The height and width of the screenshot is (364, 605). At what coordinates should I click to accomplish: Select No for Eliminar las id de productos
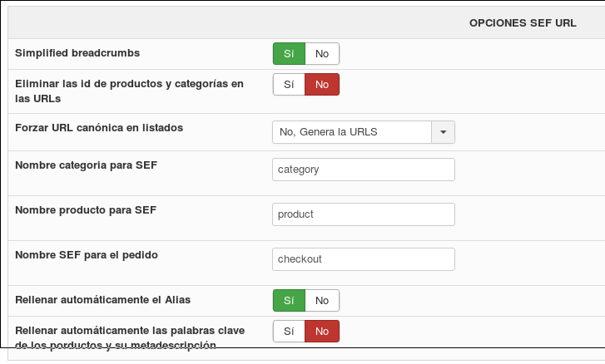coord(322,85)
